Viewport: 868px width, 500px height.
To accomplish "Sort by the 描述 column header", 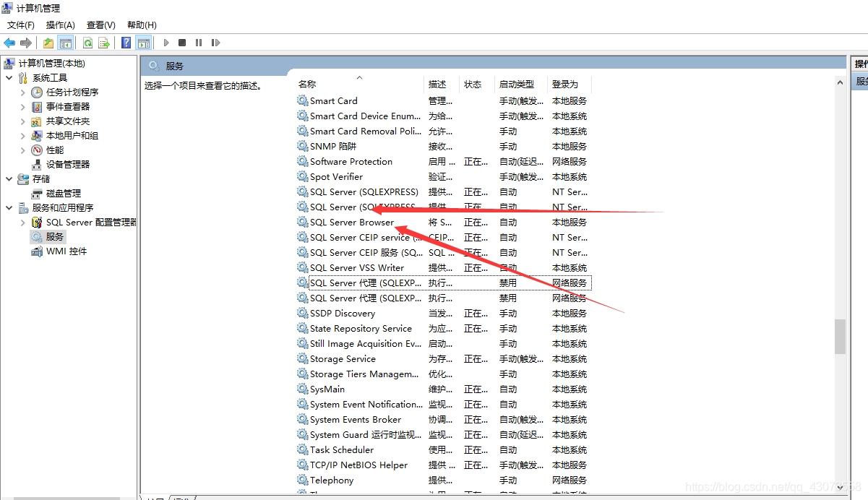I will [442, 85].
